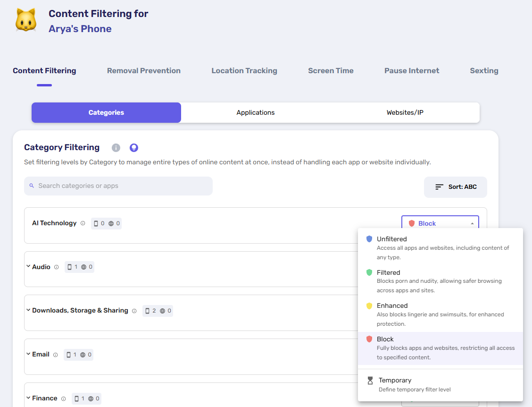Click the hourglass icon beside Temporary
The width and height of the screenshot is (532, 407).
[x=370, y=381]
